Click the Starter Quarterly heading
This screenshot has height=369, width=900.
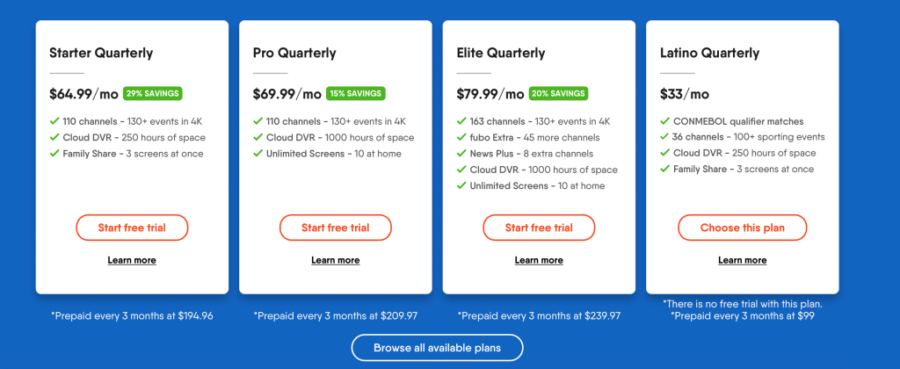(101, 53)
